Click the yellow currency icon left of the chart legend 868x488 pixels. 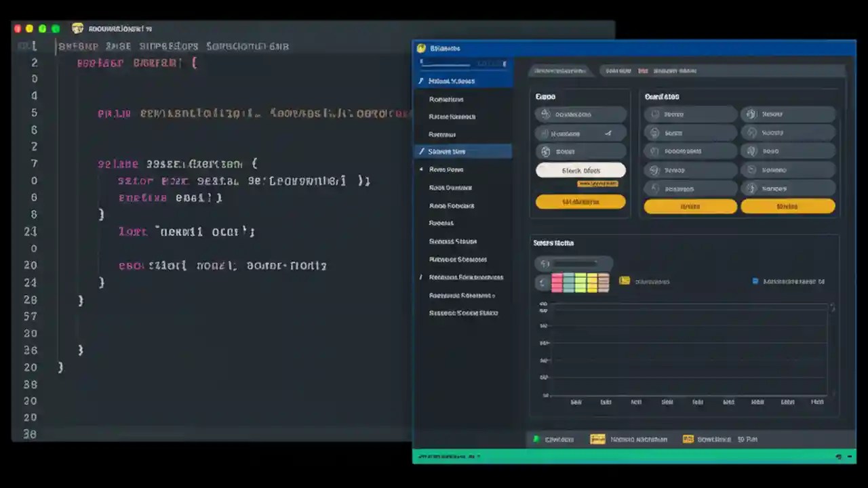point(625,281)
